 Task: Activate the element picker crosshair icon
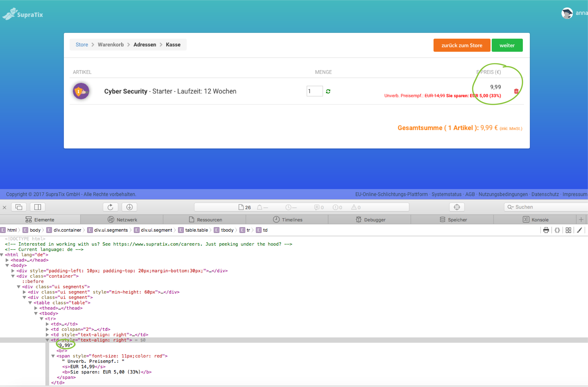coord(457,207)
